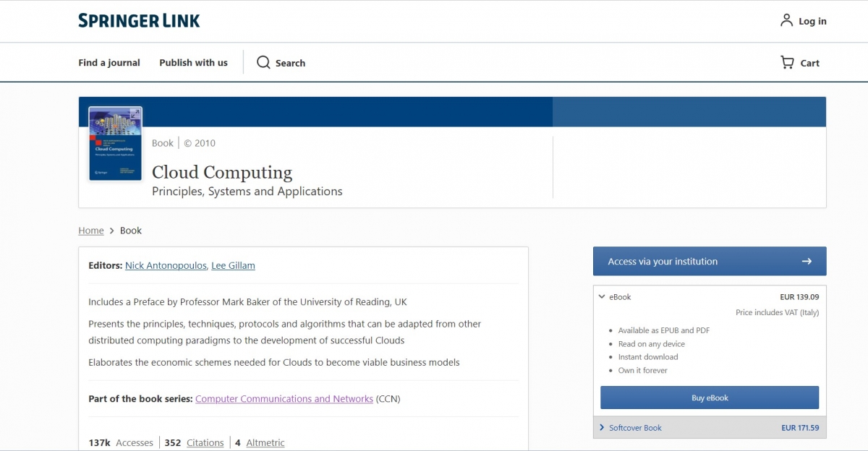Click the user profile icon beside Log in

(x=786, y=20)
